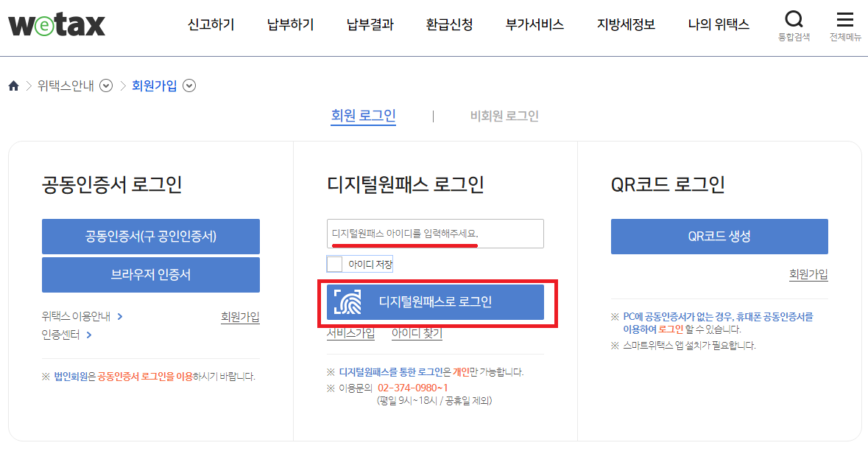Expand the 위택스안내 breadcrumb dropdown
Screen dimensions: 868x454
point(106,85)
